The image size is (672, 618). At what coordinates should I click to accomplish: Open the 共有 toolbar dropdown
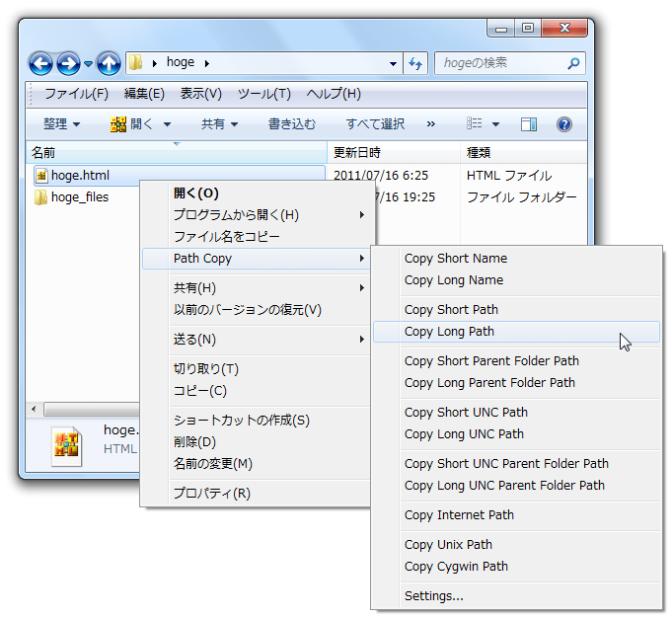click(x=219, y=124)
